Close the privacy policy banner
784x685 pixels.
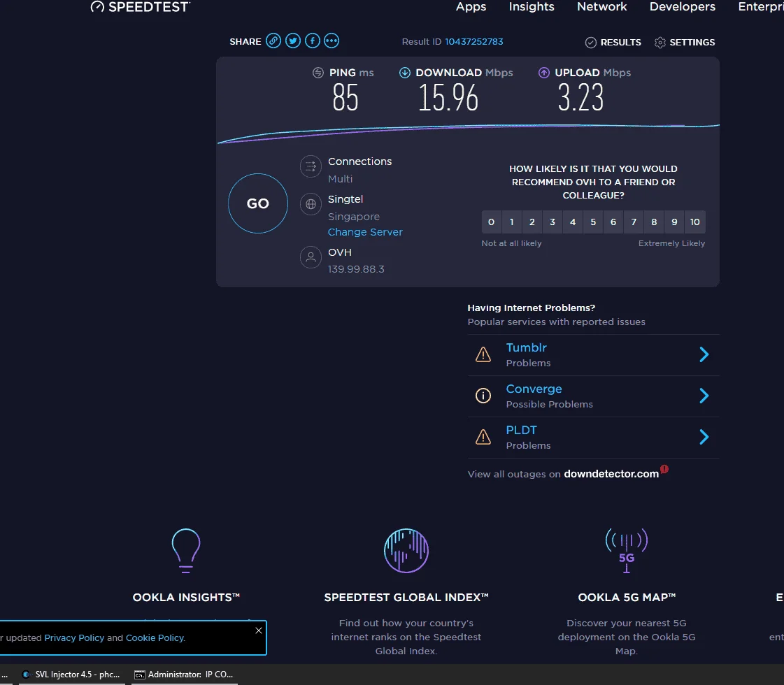point(259,630)
